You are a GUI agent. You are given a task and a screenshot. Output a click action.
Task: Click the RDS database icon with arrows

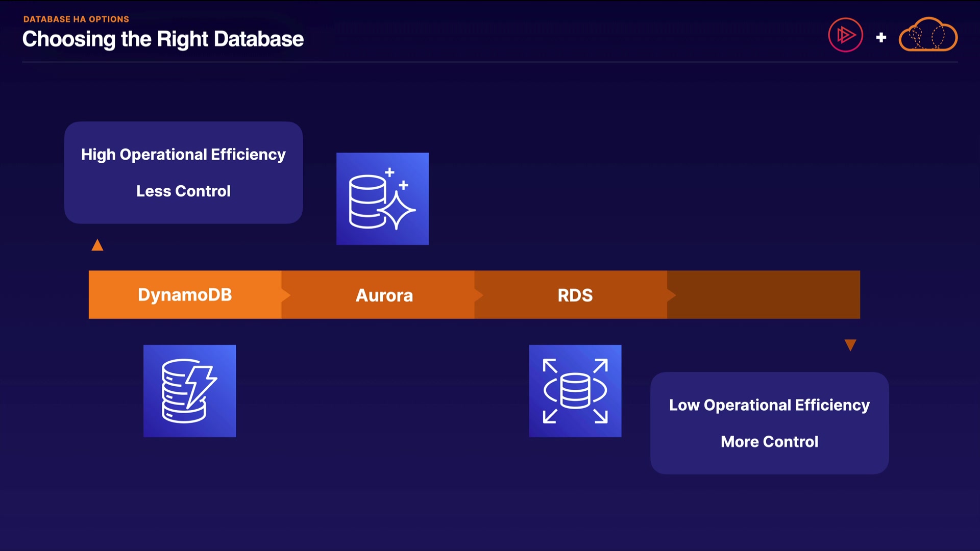[575, 391]
